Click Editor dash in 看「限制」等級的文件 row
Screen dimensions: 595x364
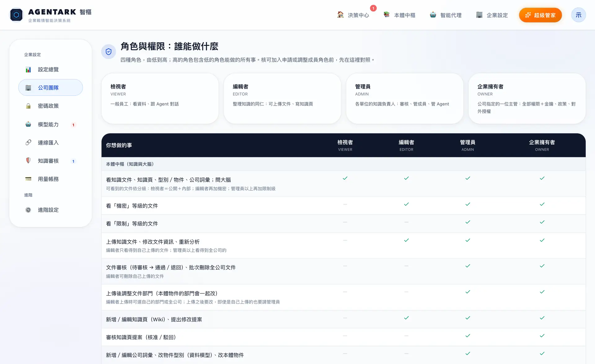click(x=406, y=222)
